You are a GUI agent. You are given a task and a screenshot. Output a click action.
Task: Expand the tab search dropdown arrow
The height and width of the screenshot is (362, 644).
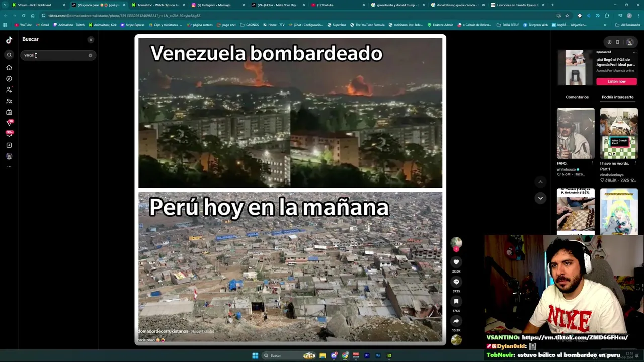[x=5, y=5]
